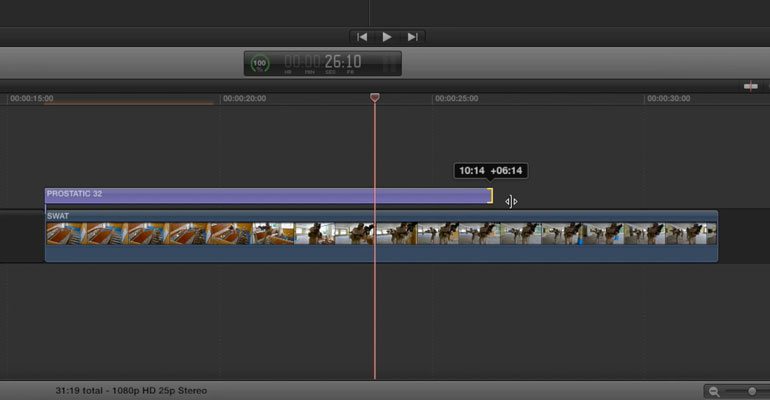Click the 31:19 total project status text
Screen dimensions: 770x400
131,391
